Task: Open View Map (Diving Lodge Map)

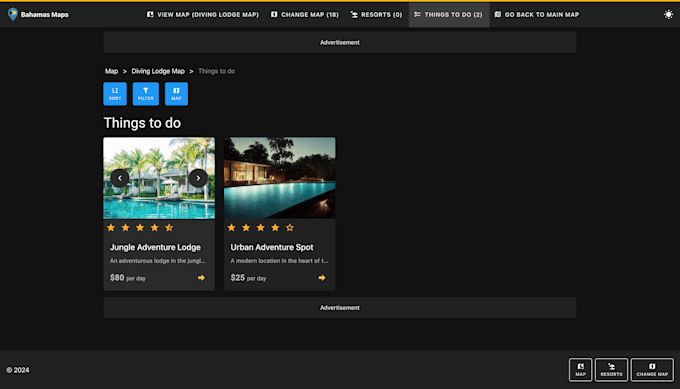Action: (203, 15)
